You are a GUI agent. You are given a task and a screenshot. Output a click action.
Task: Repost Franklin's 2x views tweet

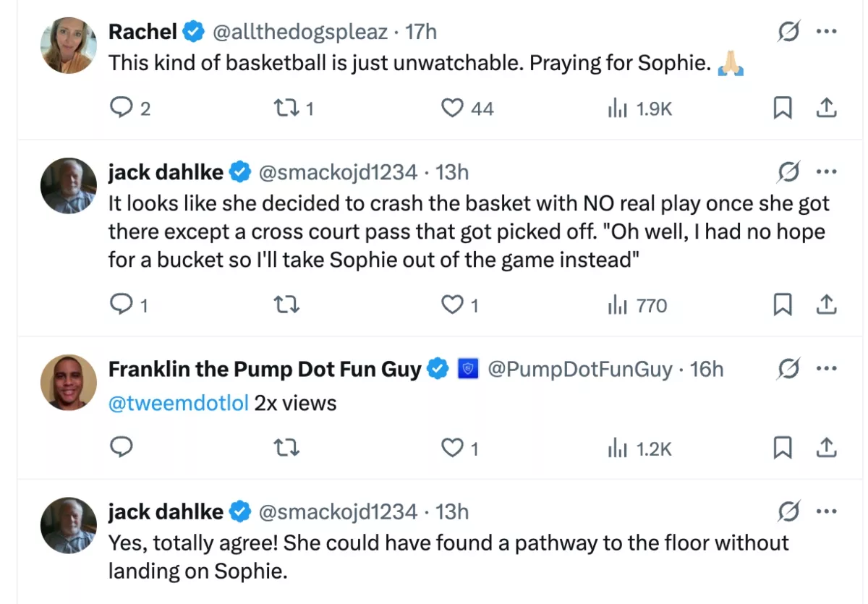coord(288,448)
